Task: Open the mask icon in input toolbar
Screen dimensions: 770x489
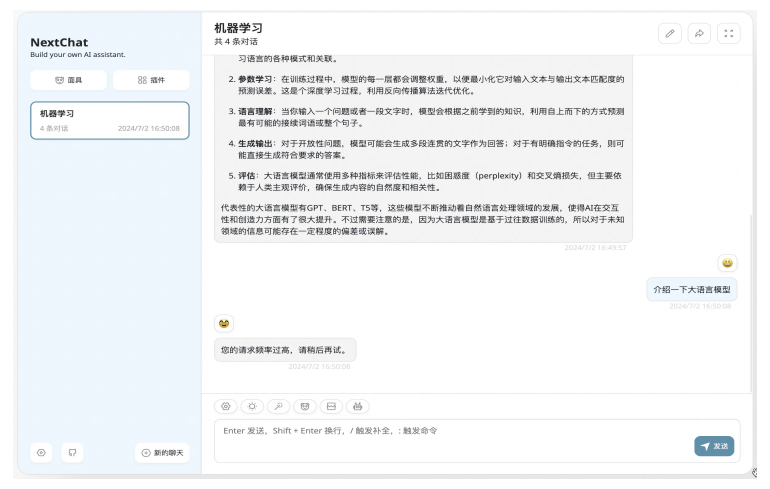Action: (305, 406)
